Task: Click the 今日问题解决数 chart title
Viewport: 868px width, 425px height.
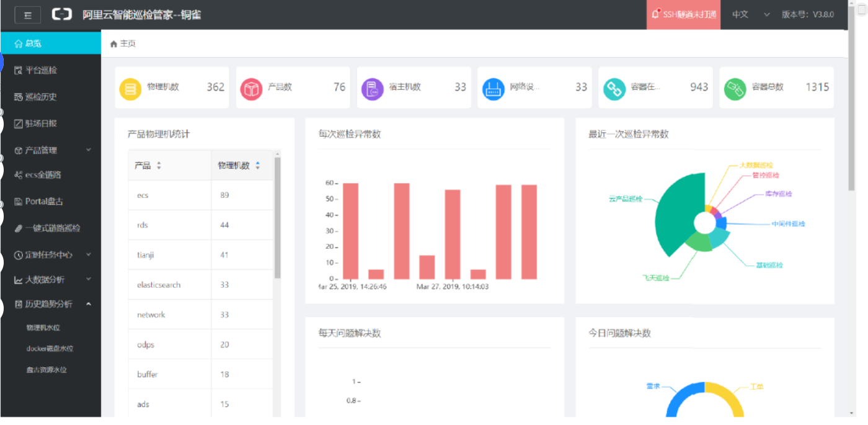Action: click(620, 333)
